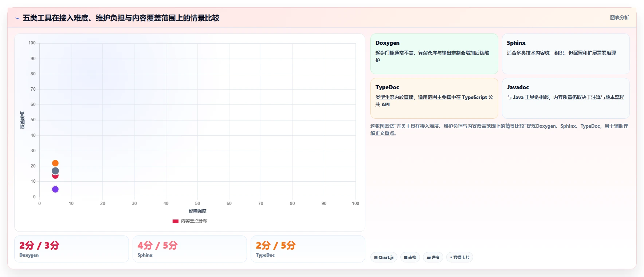The height and width of the screenshot is (277, 644).
Task: Click the red data point behind the gray one
Action: (x=55, y=177)
